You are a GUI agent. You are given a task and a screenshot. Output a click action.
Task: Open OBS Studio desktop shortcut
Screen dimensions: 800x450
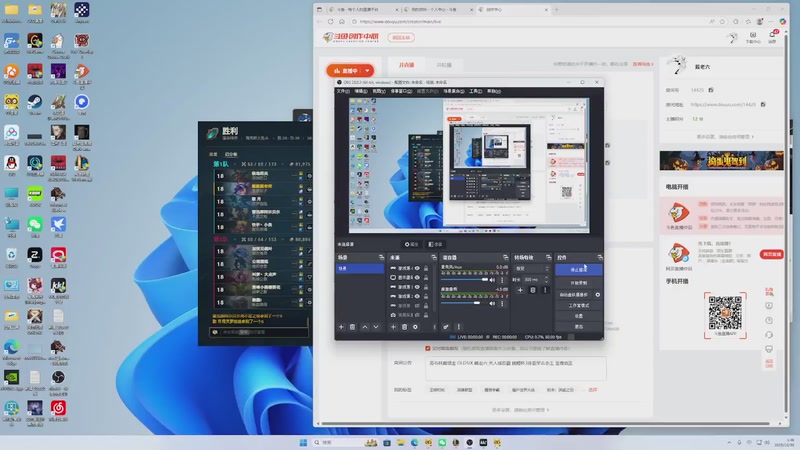(58, 380)
